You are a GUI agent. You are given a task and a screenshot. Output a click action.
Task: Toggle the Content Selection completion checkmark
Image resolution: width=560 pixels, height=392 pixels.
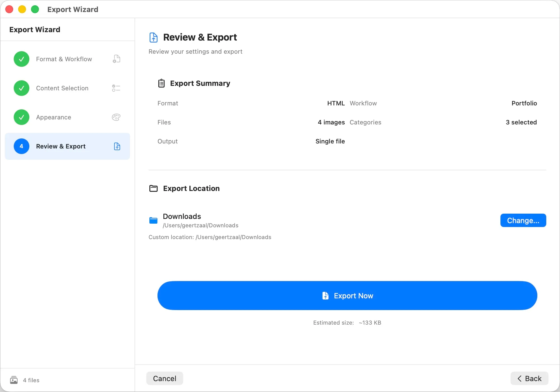(21, 88)
